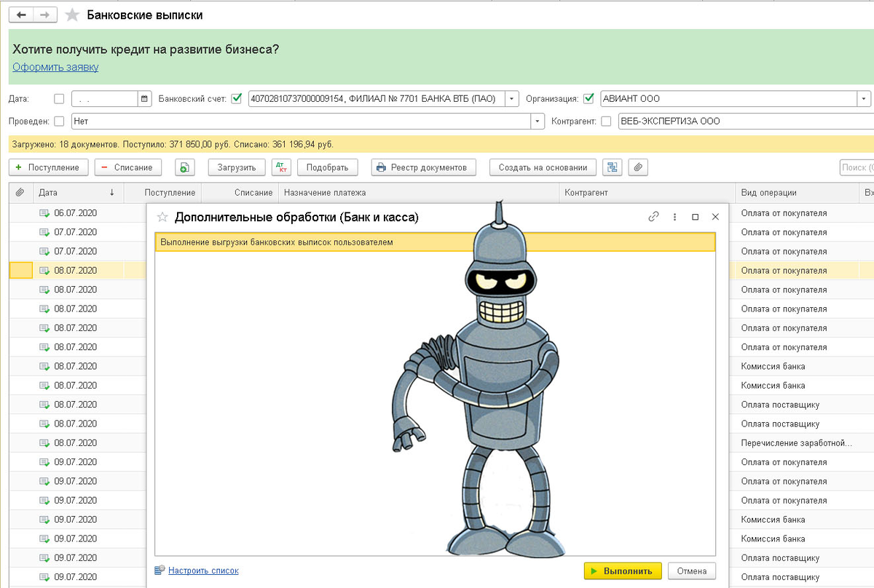Maximize the Дополнительные обработки dialog
This screenshot has width=874, height=588.
695,217
